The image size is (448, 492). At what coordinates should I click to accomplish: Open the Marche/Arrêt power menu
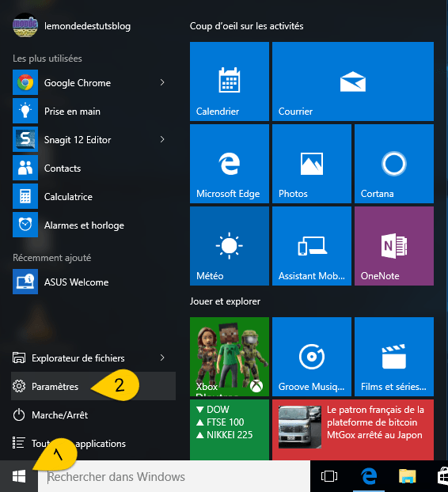pyautogui.click(x=93, y=414)
